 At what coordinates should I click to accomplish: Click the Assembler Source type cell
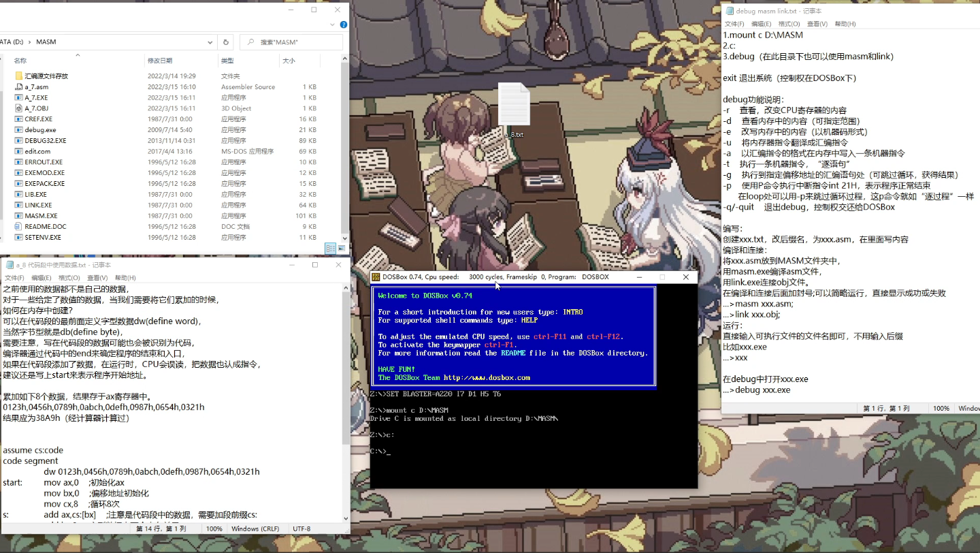coord(248,87)
